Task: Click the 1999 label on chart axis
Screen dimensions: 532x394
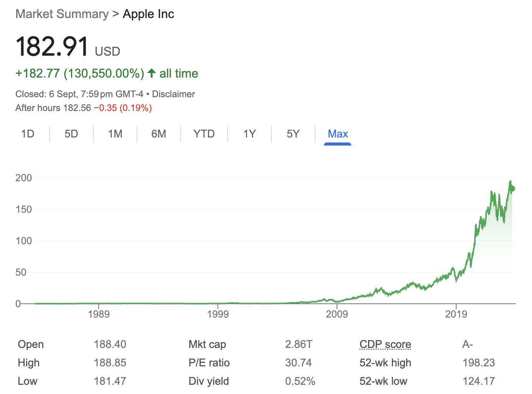Action: point(218,314)
